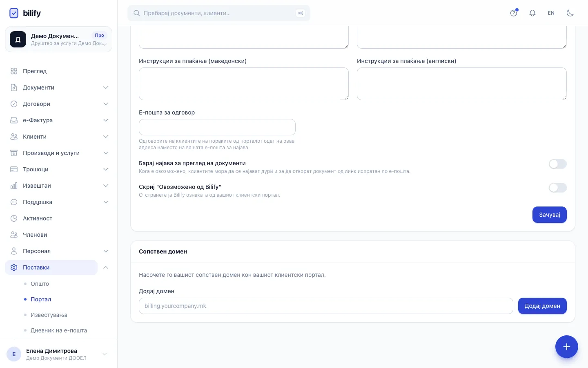Click the bilify logo icon
This screenshot has height=368, width=588.
pyautogui.click(x=14, y=13)
